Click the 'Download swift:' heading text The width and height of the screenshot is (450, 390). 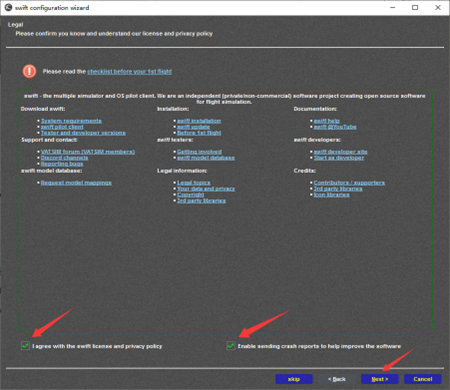pyautogui.click(x=43, y=109)
